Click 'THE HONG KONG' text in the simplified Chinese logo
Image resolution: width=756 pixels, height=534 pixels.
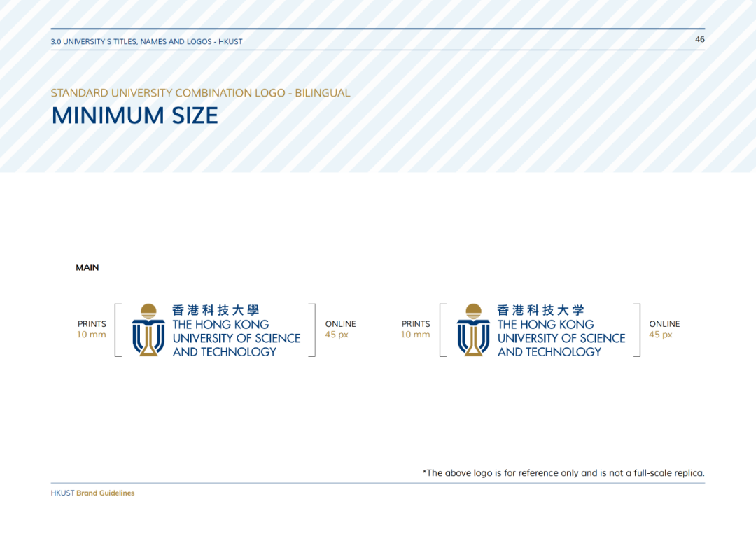546,325
